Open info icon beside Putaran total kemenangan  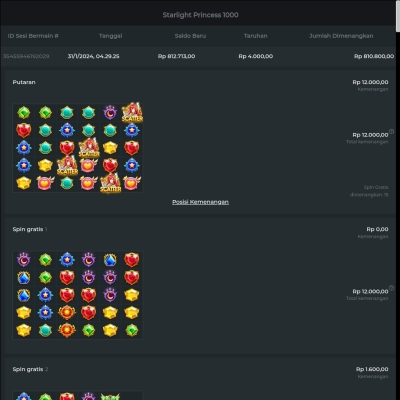tap(392, 132)
